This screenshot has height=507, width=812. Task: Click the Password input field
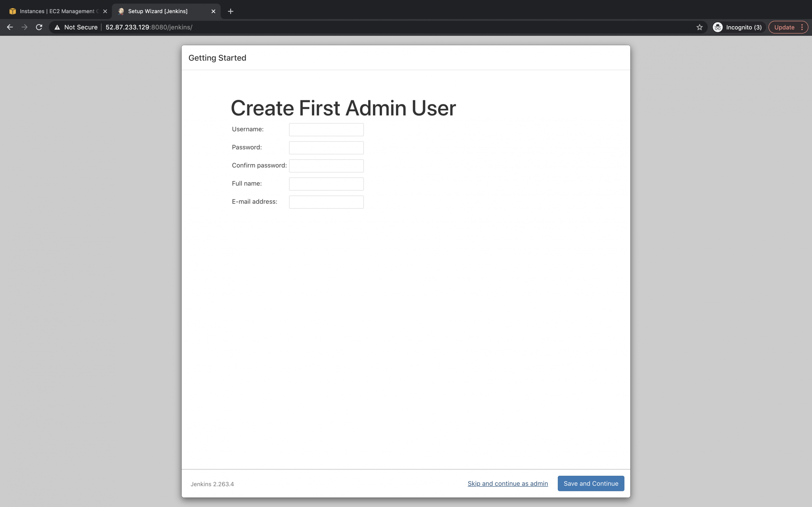pyautogui.click(x=326, y=148)
